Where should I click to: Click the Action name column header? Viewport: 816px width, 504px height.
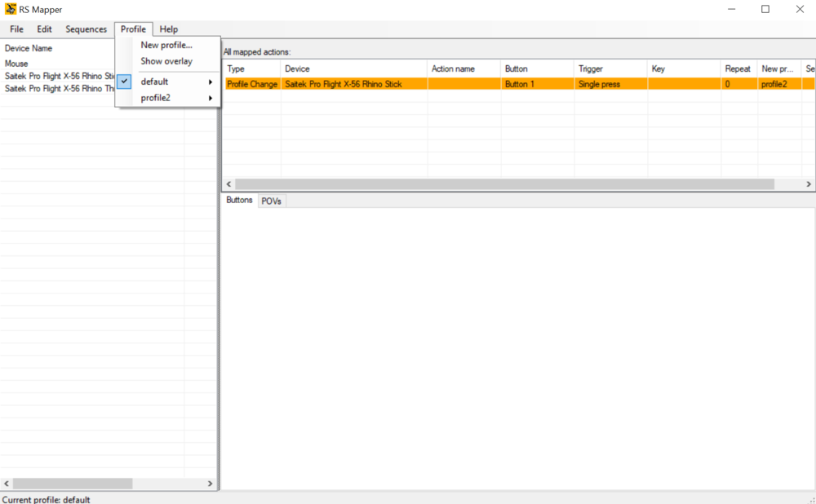(464, 69)
